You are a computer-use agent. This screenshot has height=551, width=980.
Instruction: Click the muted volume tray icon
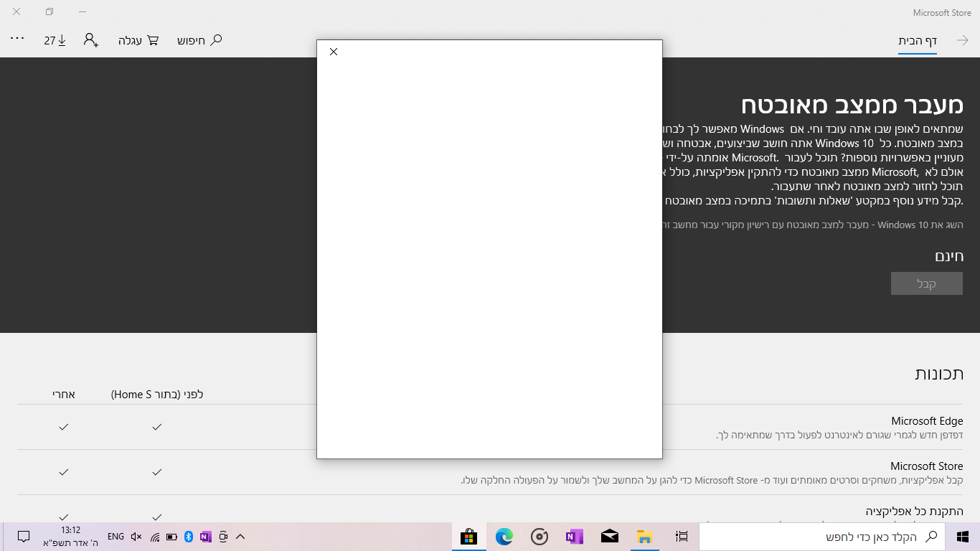pyautogui.click(x=136, y=537)
